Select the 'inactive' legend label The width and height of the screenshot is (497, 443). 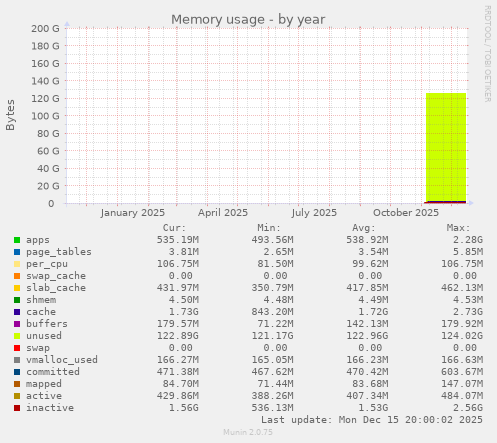(x=50, y=408)
